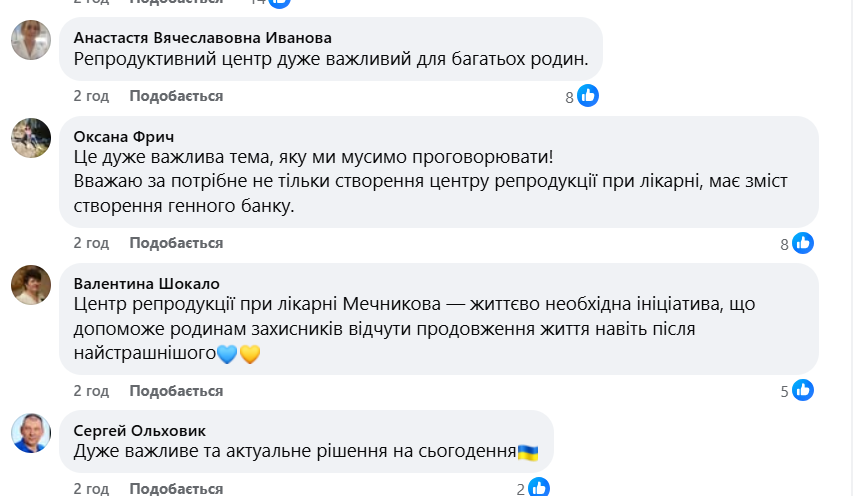853x496 pixels.
Task: Click '2 год' timestamp under Анастасія Іванова's comment
Action: [x=91, y=96]
